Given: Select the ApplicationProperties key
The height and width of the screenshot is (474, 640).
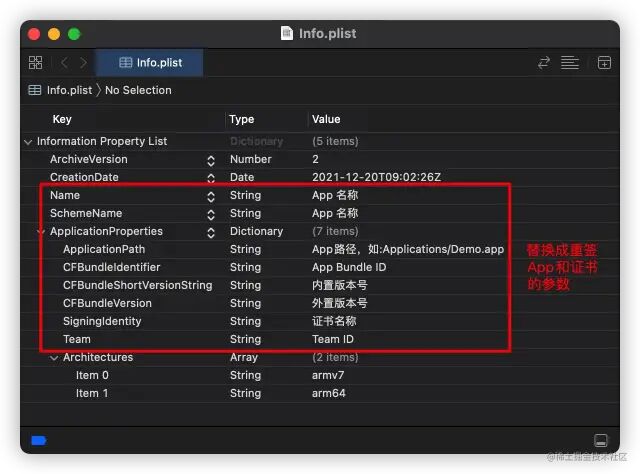Looking at the screenshot, I should (x=106, y=231).
